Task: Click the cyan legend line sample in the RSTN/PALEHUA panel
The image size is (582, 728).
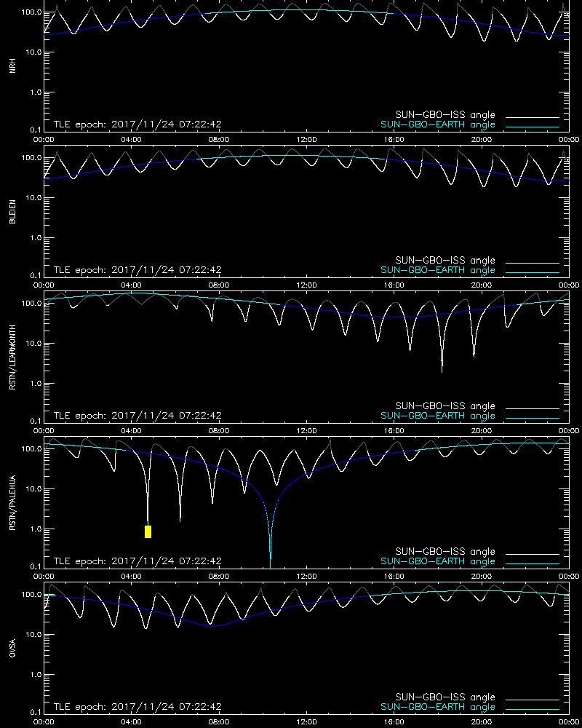Action: coord(533,563)
